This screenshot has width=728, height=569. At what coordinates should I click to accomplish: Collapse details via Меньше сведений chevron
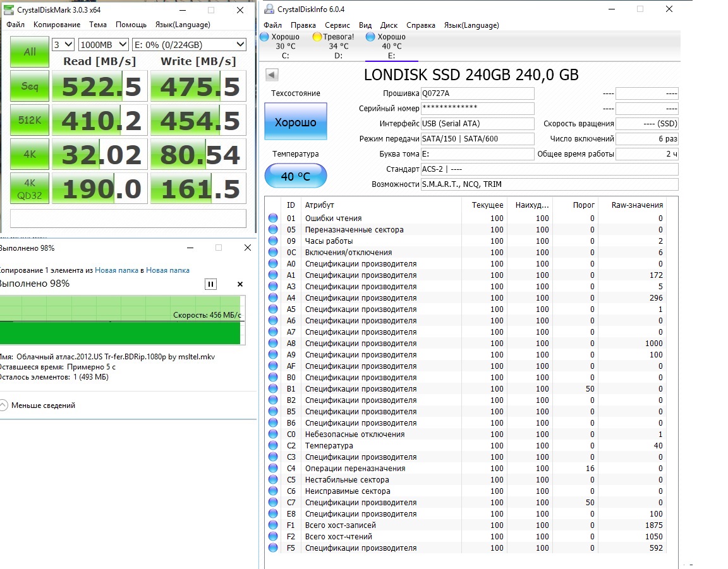pos(4,405)
